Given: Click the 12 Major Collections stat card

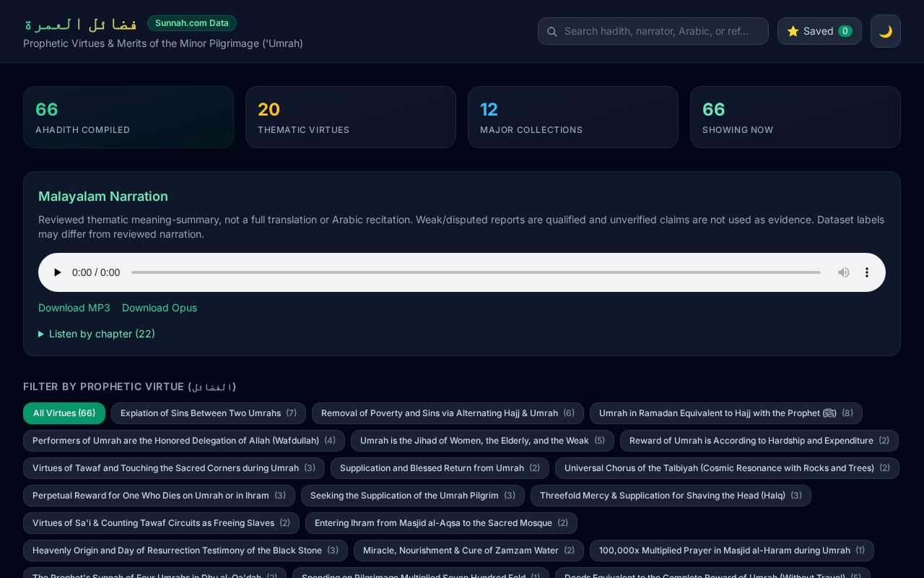Looking at the screenshot, I should [573, 117].
